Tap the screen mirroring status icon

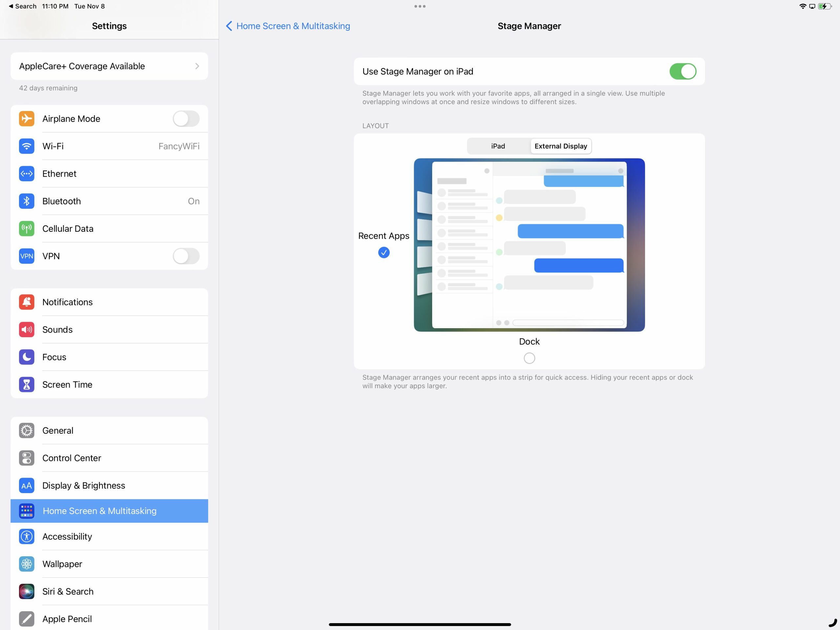[x=812, y=6]
